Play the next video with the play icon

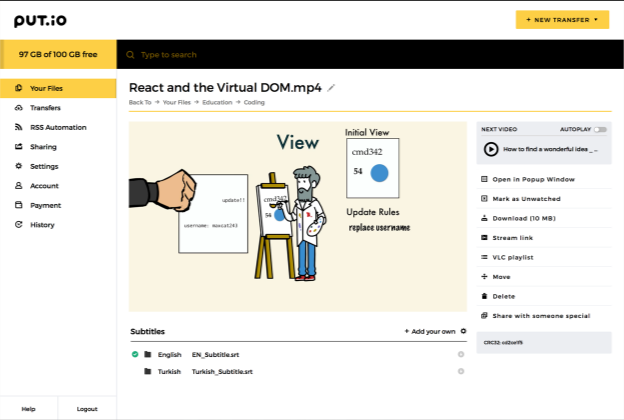pos(491,148)
